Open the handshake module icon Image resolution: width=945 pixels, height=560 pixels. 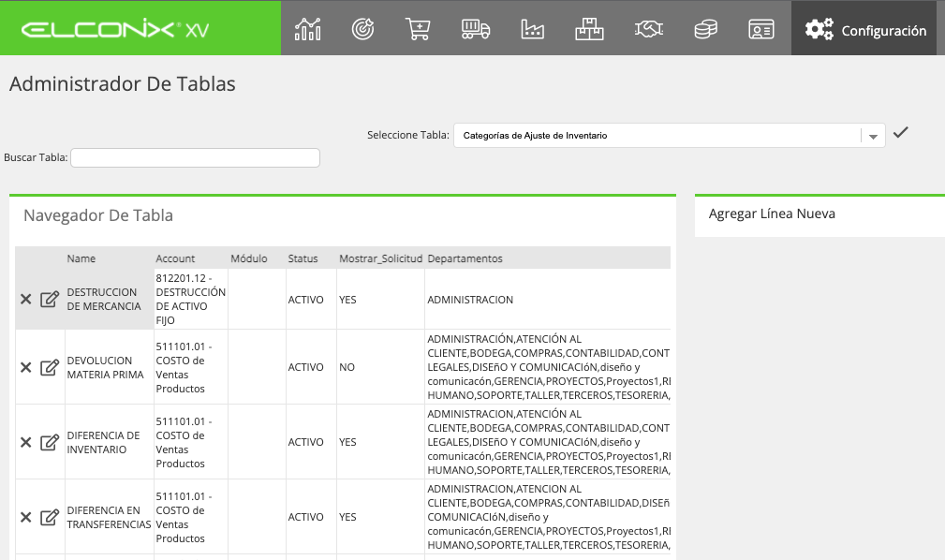(x=648, y=29)
